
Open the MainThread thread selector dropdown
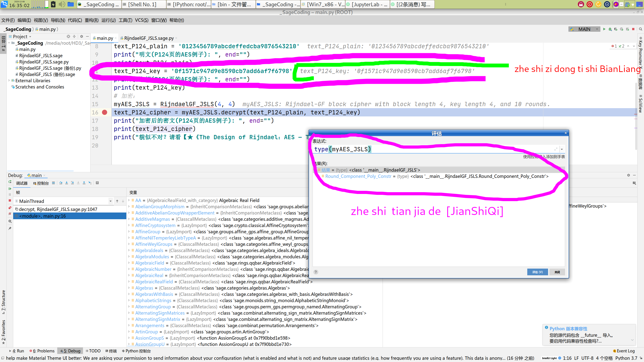click(110, 201)
